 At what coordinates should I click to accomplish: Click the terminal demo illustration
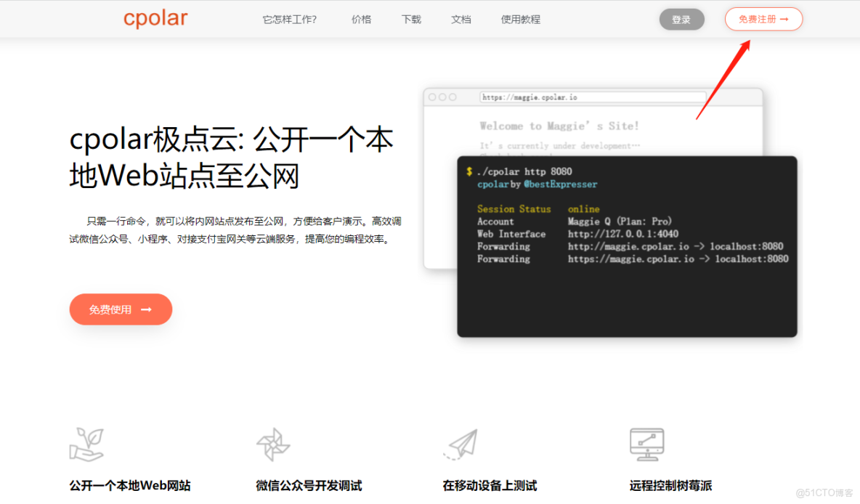click(x=627, y=246)
